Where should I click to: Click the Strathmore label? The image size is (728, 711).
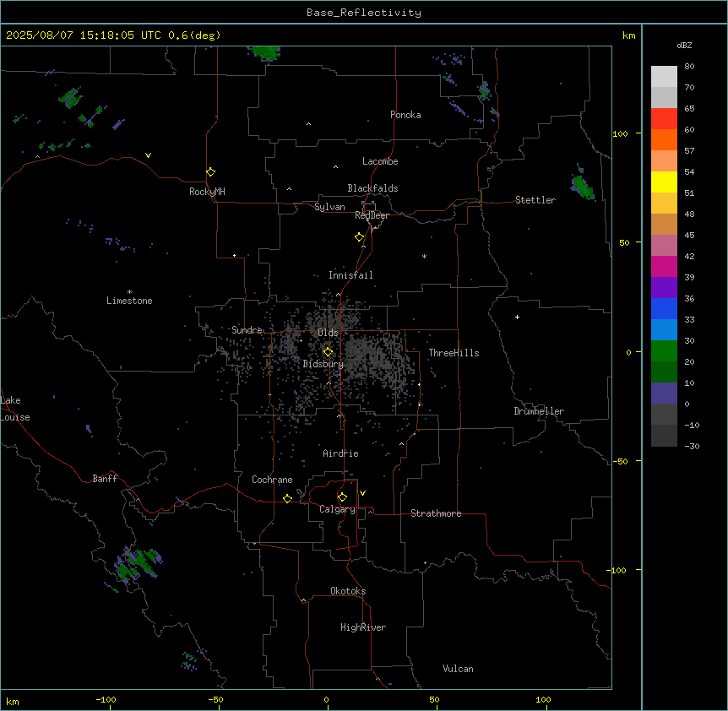[436, 513]
